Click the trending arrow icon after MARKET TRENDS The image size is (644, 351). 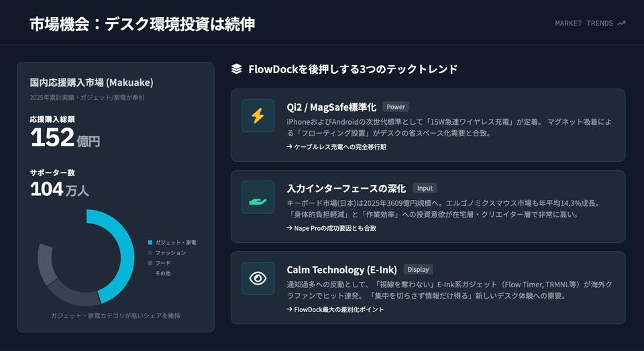click(621, 23)
